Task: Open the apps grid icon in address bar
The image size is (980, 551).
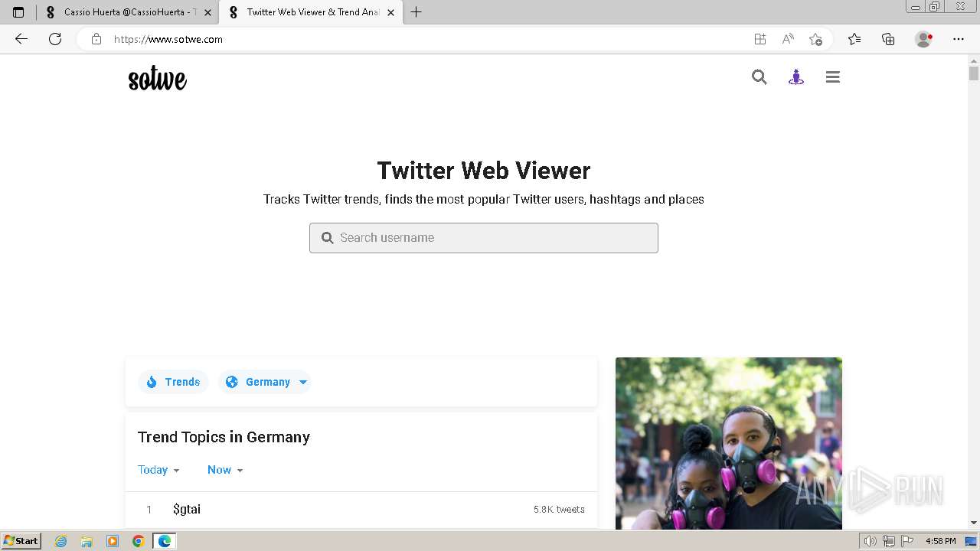Action: [x=759, y=39]
